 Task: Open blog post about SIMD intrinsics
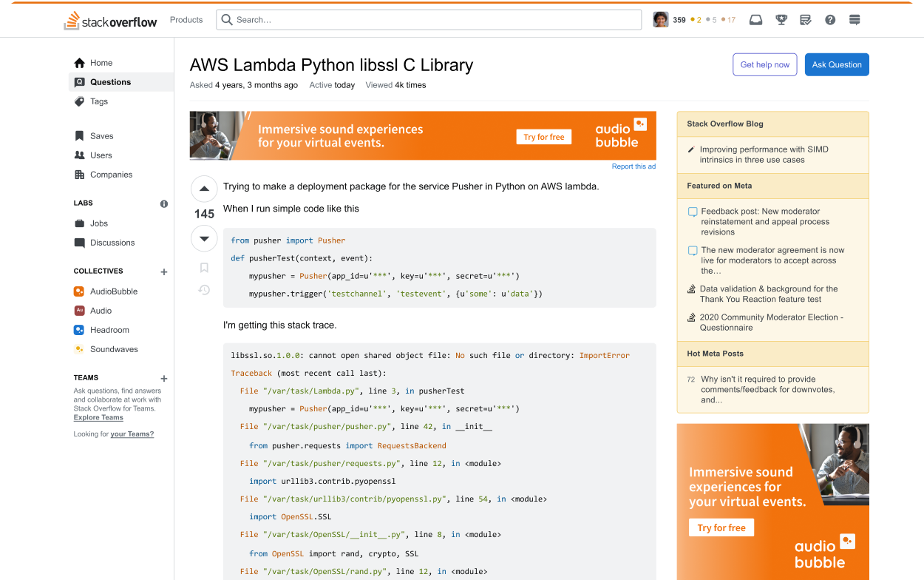[764, 155]
